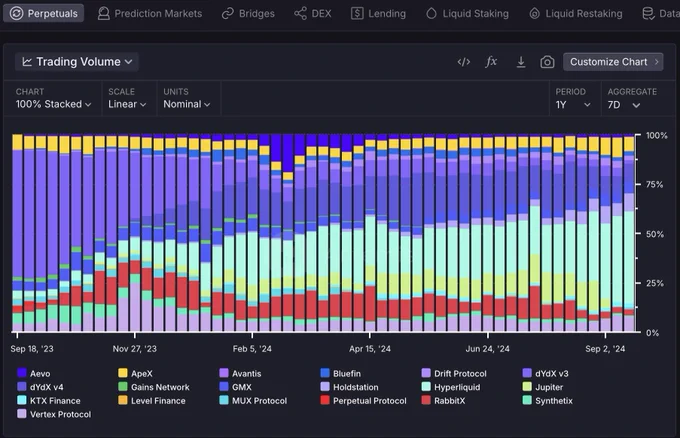Click the MUX Protocol legend label
Viewport: 680px width, 438px height.
click(259, 401)
